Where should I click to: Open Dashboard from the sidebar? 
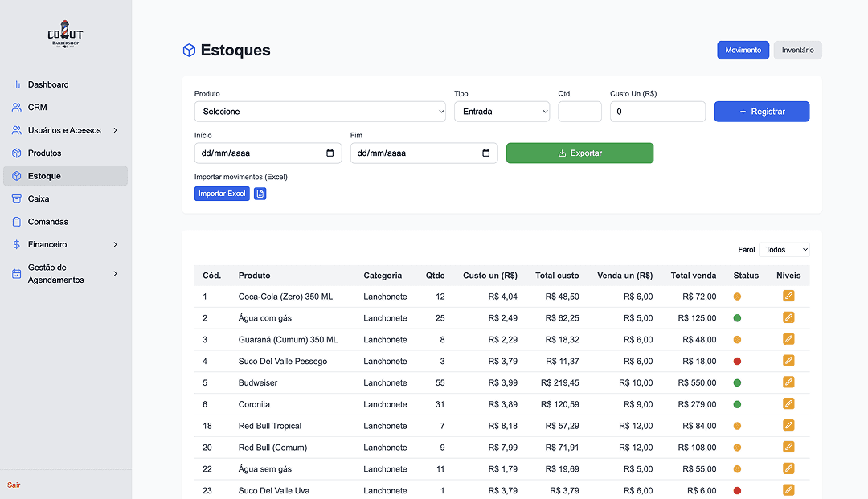[65, 84]
